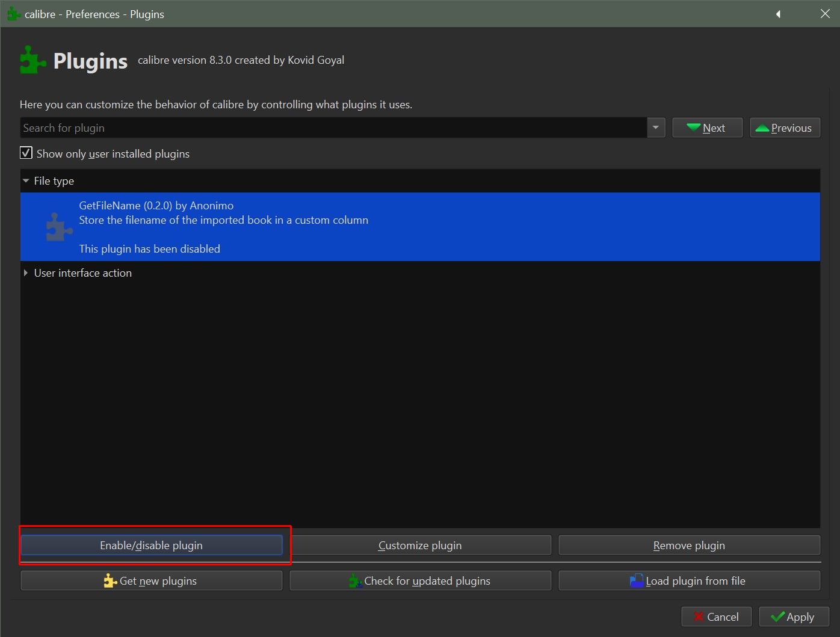Click the green puzzle icon on Check for updated plugins
Image resolution: width=840 pixels, height=637 pixels.
355,580
